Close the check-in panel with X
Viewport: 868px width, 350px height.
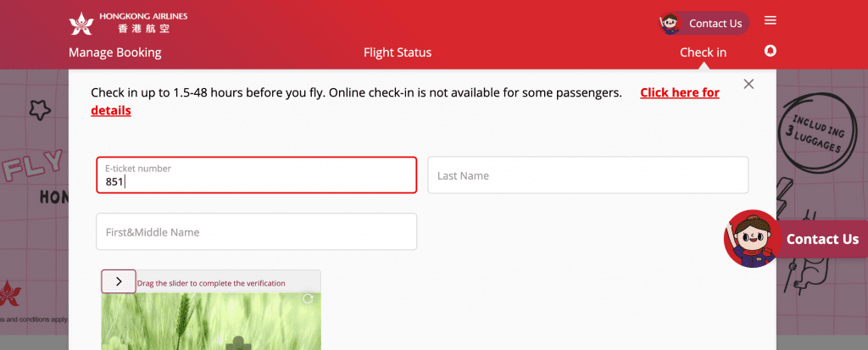pyautogui.click(x=748, y=84)
